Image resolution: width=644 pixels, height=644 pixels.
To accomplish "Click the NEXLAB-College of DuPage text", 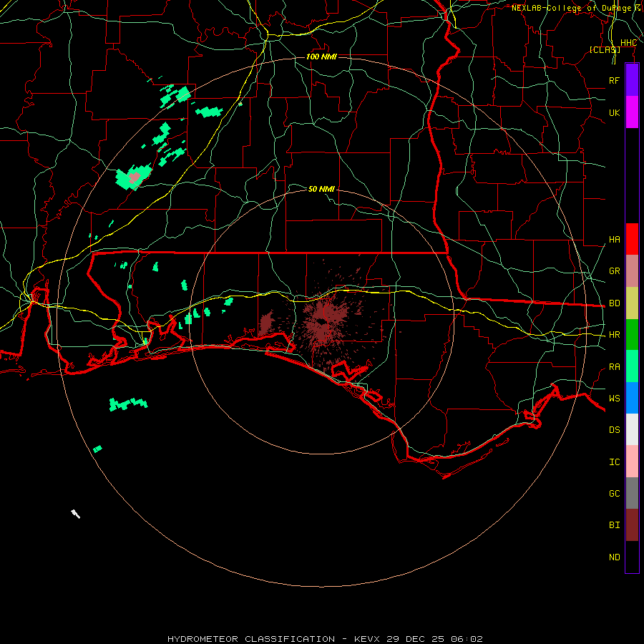I will tap(571, 8).
